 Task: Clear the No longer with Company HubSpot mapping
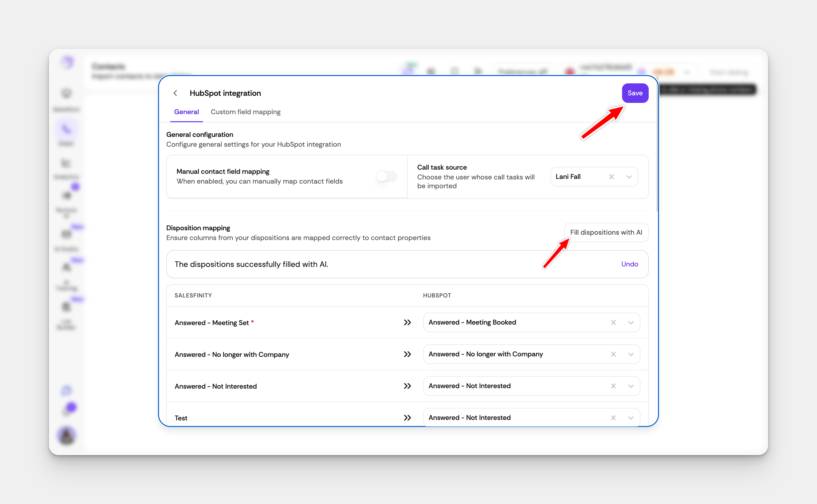(613, 354)
